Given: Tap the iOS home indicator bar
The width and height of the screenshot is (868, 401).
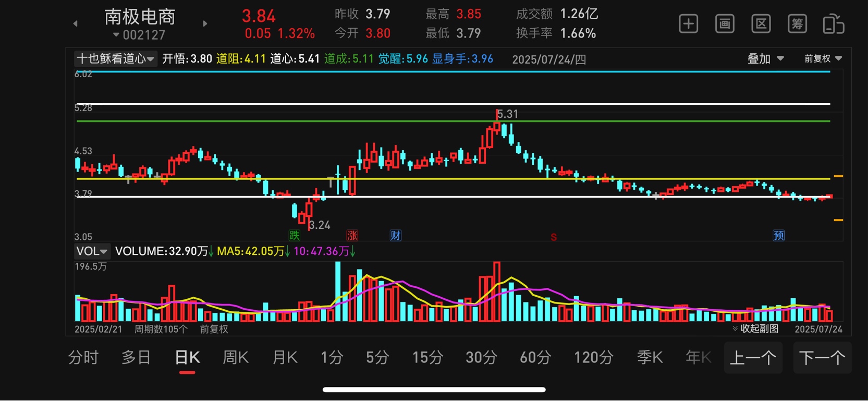Looking at the screenshot, I should [434, 390].
